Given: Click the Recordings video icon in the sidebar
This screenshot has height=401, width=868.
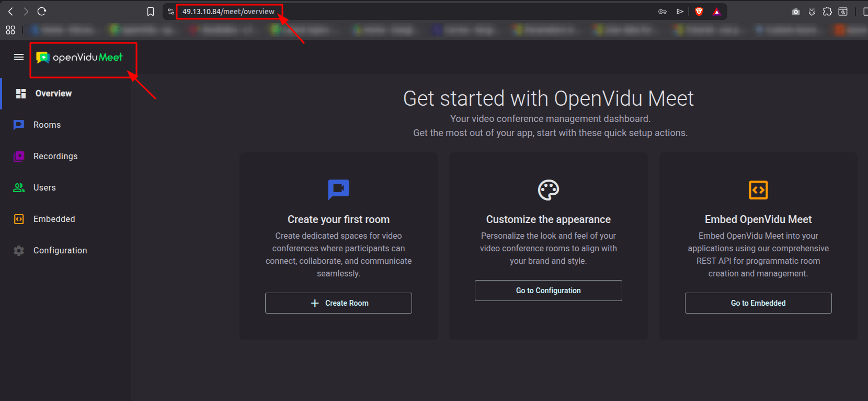Looking at the screenshot, I should (19, 156).
